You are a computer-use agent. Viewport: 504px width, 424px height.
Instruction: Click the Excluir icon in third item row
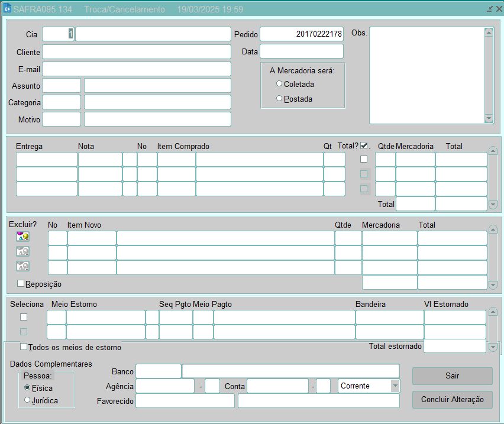coord(22,266)
